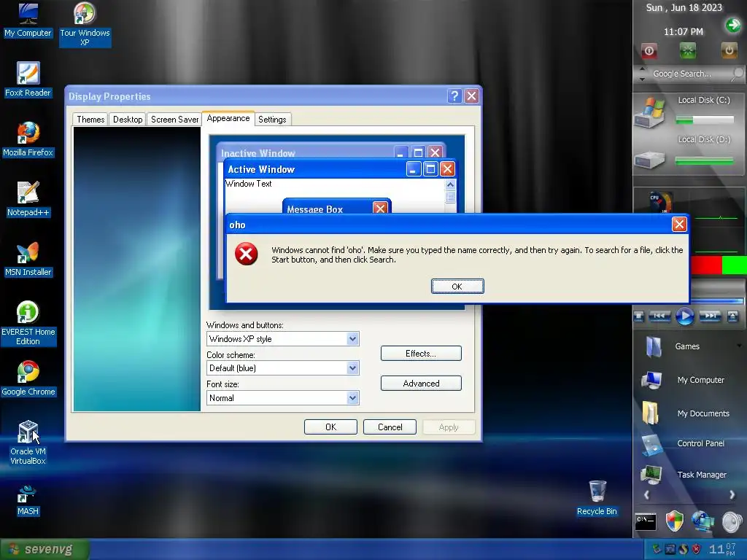
Task: Open Foxit Reader from desktop
Action: (28, 79)
